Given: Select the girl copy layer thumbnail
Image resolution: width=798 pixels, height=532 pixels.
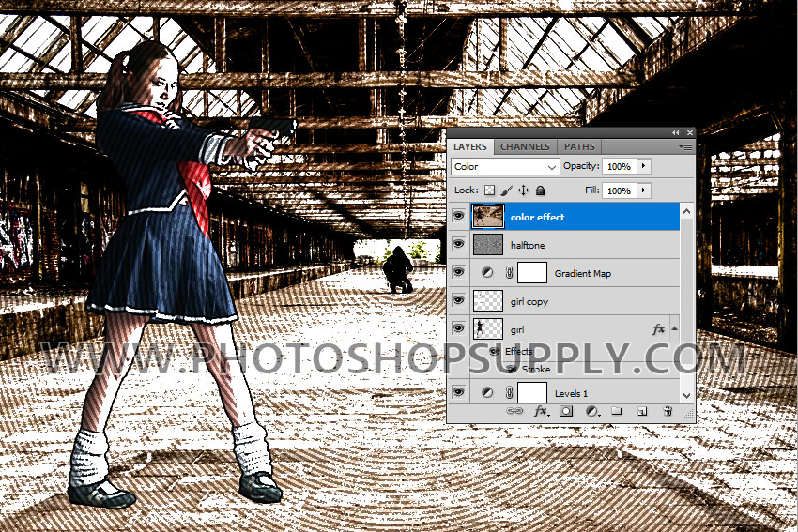Looking at the screenshot, I should click(x=488, y=300).
